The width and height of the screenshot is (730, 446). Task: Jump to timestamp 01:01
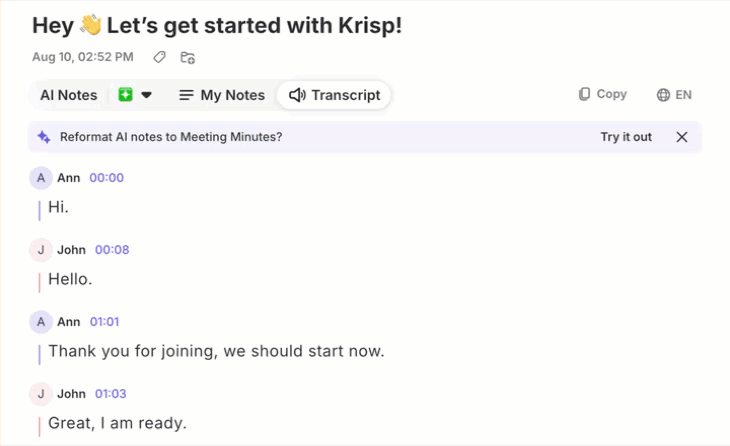pos(104,322)
